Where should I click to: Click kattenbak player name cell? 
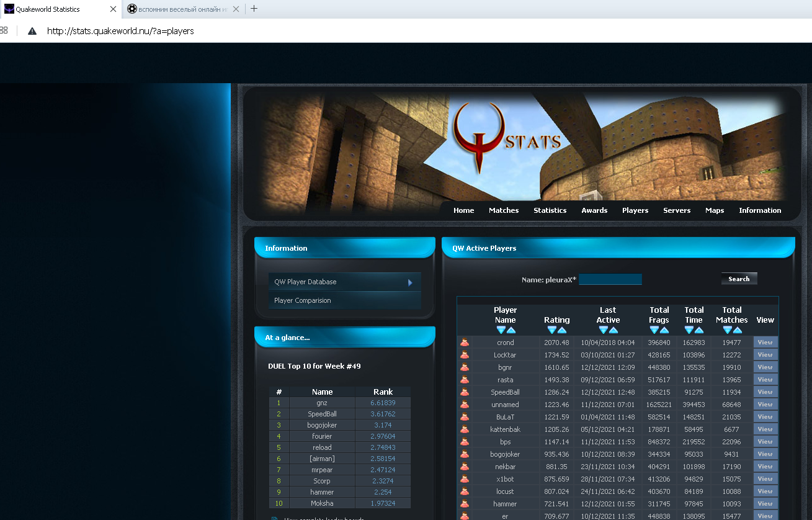[x=505, y=429]
